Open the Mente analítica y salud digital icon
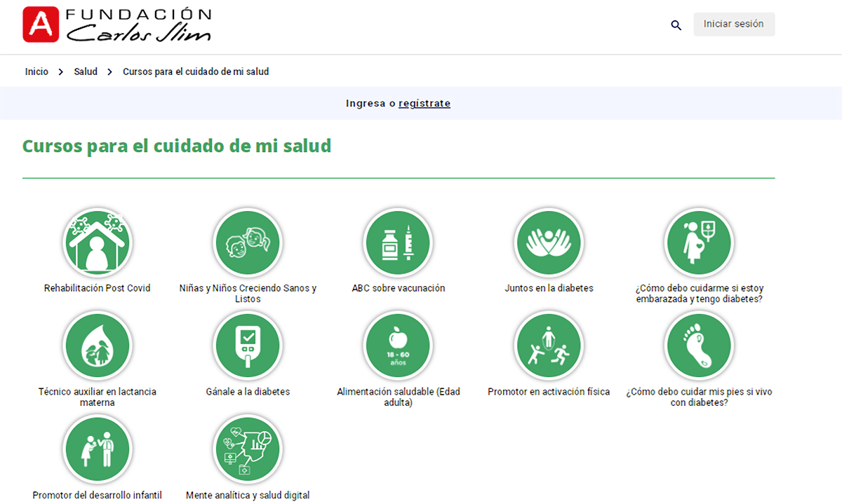Image resolution: width=842 pixels, height=504 pixels. pyautogui.click(x=247, y=449)
